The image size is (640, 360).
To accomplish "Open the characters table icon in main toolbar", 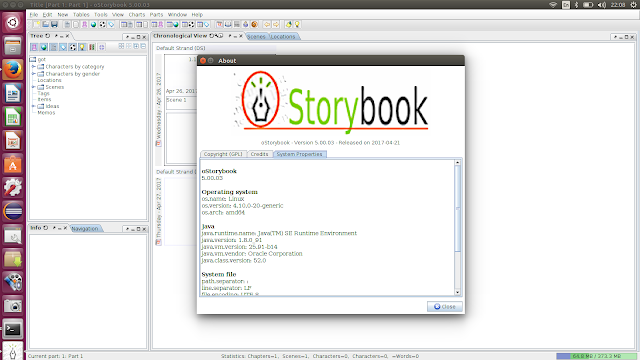I will (158, 24).
